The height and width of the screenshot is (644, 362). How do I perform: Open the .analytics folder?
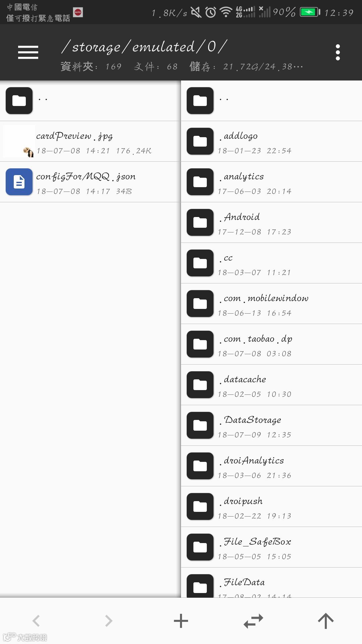coord(271,182)
